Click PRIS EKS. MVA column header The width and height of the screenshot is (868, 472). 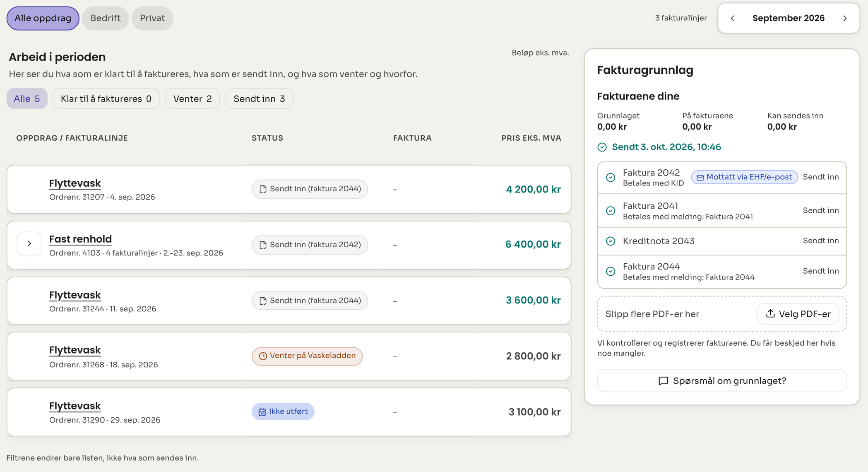click(x=531, y=138)
